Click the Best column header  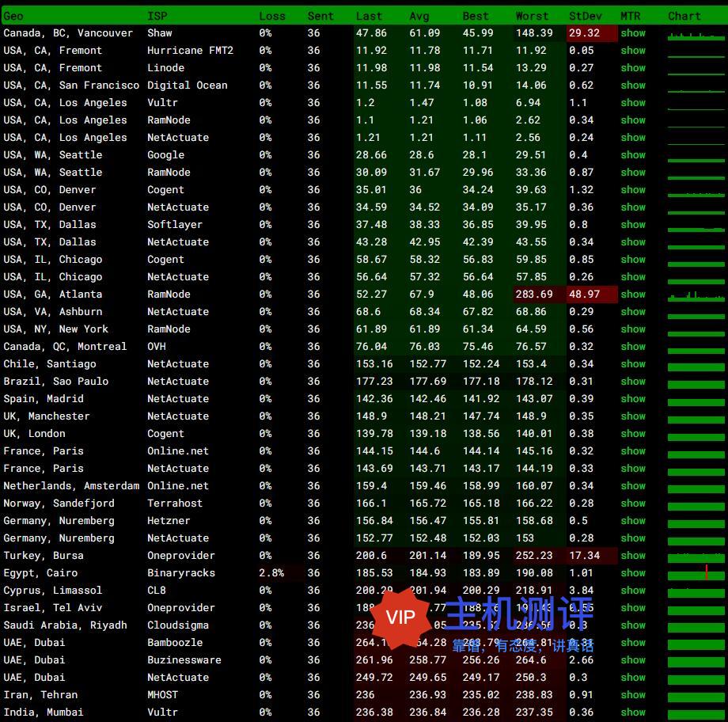476,17
